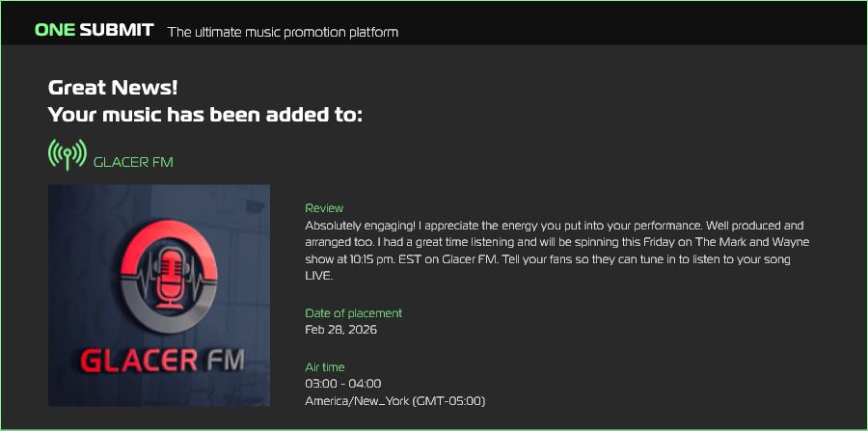
Task: Click the word 'LIVE.' ending the review
Action: point(318,277)
